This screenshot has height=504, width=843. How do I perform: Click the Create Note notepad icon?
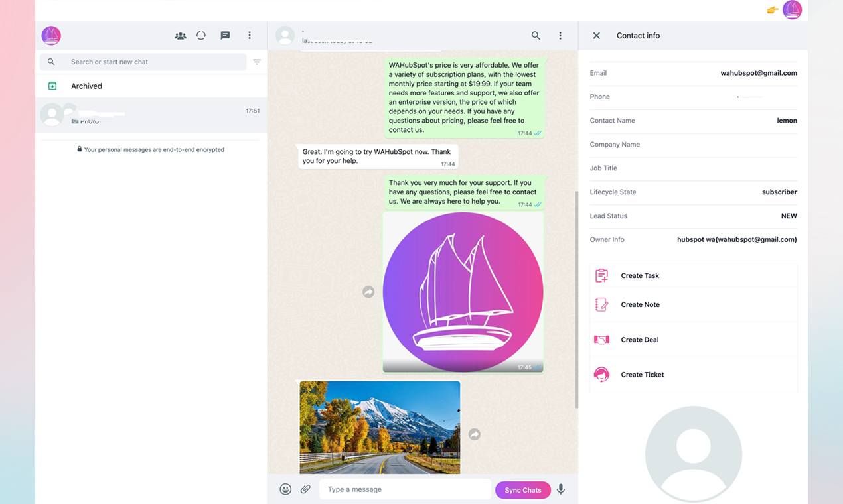tap(601, 304)
